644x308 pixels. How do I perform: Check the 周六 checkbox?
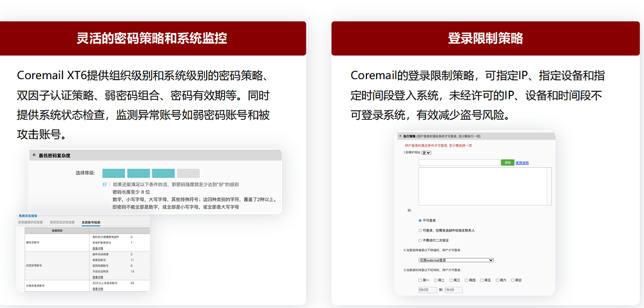coord(497,280)
